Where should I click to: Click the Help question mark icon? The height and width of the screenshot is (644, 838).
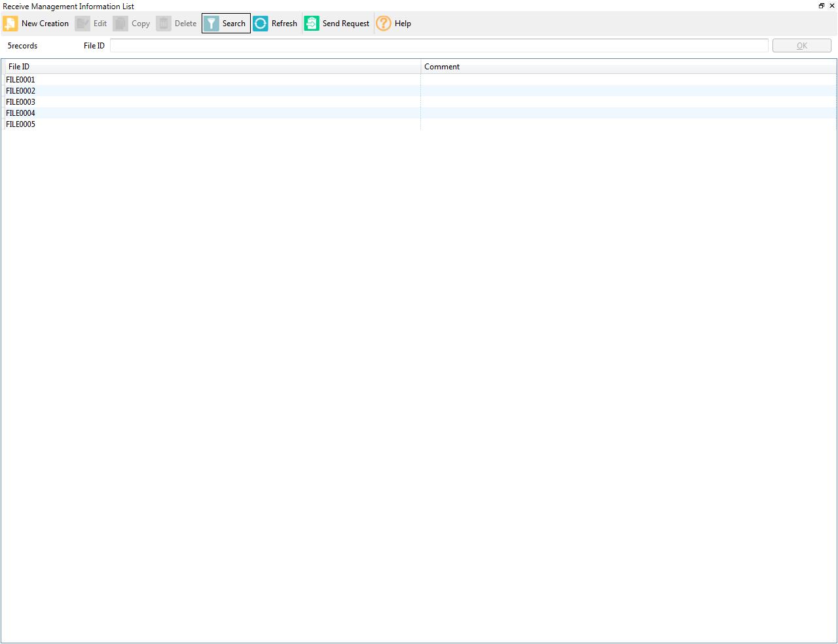tap(384, 24)
